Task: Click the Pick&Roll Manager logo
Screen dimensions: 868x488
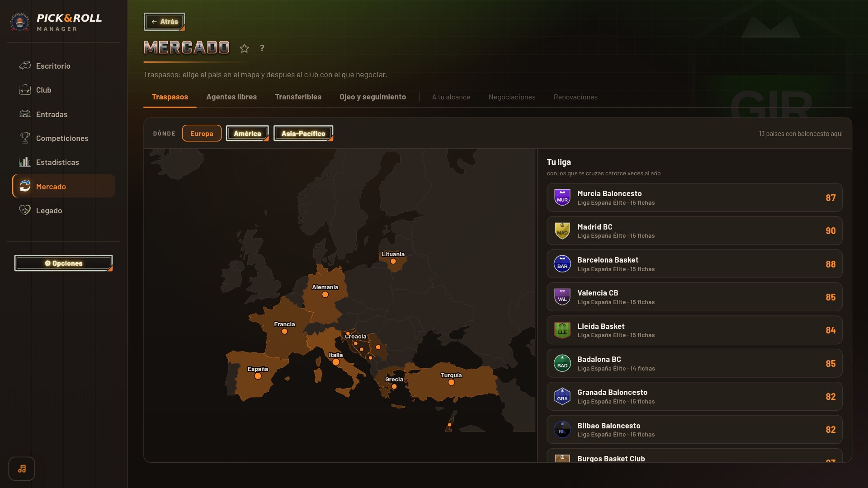Action: click(57, 22)
